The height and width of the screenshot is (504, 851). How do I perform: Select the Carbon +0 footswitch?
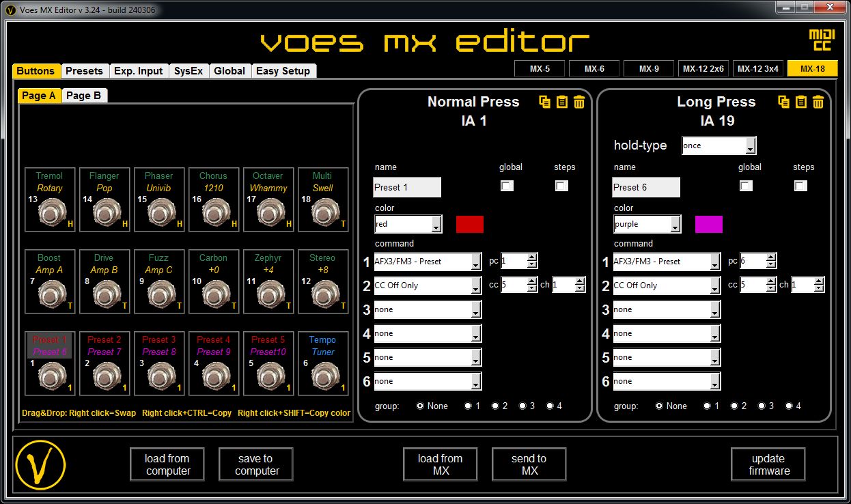(x=214, y=281)
